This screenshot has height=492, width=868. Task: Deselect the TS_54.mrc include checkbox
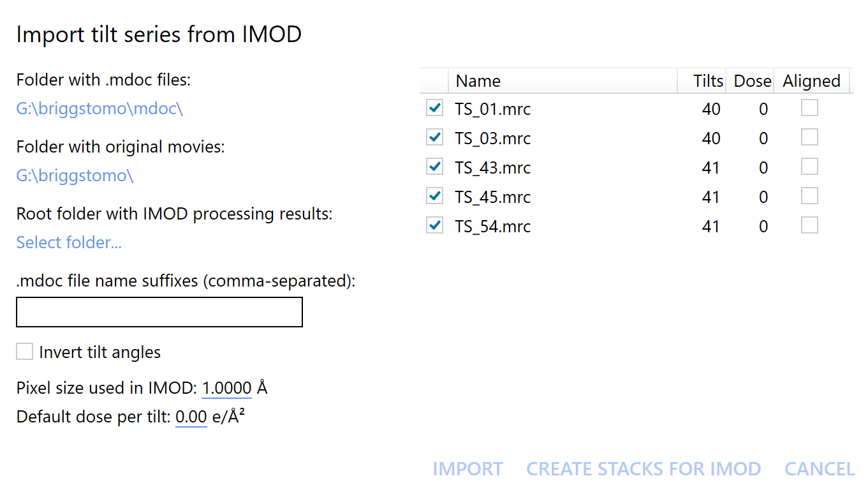coord(434,225)
